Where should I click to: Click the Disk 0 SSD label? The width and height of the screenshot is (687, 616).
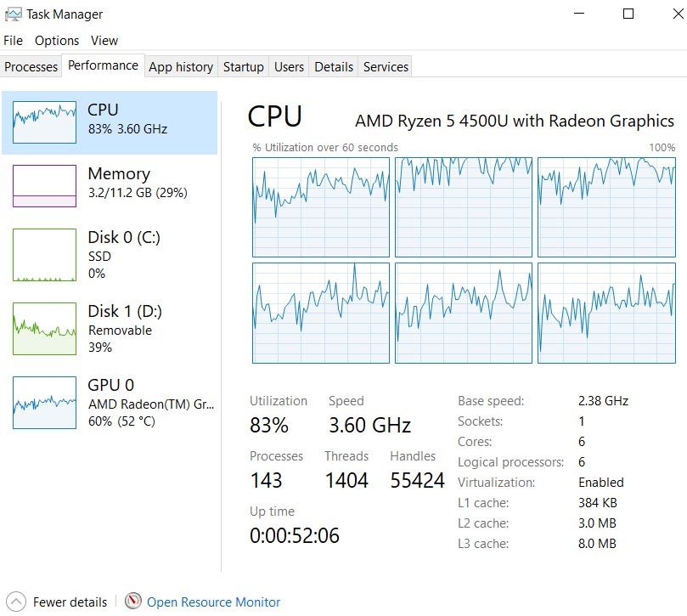tap(99, 257)
